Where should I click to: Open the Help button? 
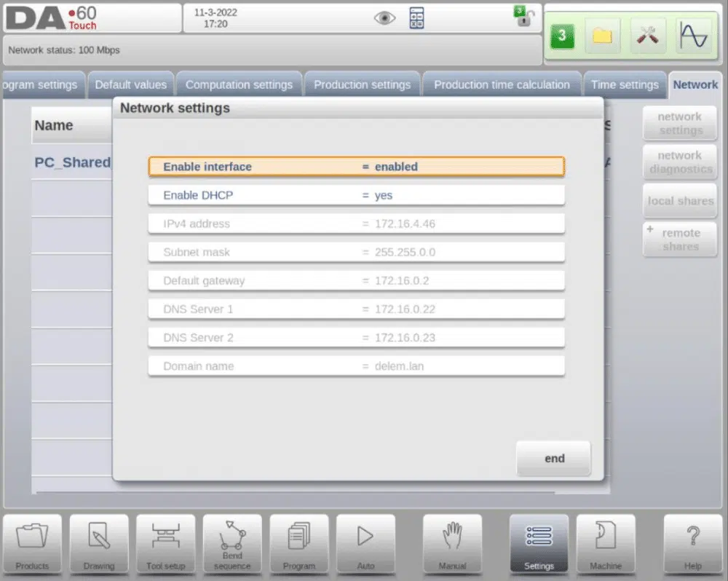click(x=693, y=545)
